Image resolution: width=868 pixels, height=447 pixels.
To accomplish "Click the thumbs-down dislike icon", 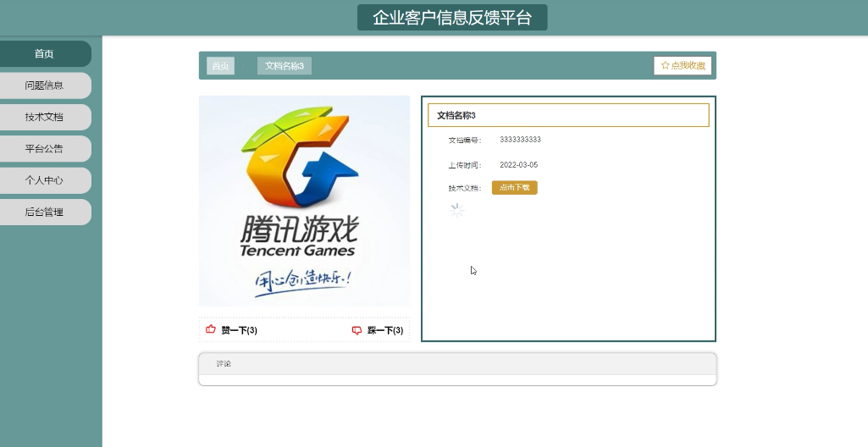I will 357,330.
